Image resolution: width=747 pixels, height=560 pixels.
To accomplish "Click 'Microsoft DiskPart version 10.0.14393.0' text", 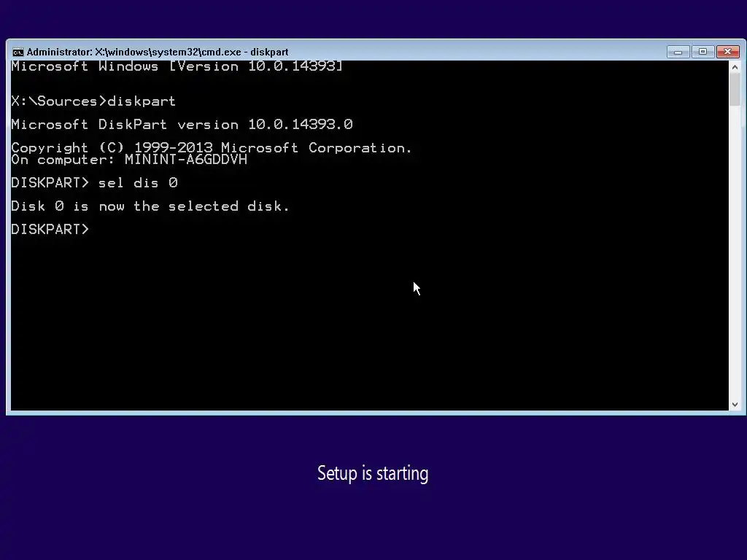I will tap(182, 124).
